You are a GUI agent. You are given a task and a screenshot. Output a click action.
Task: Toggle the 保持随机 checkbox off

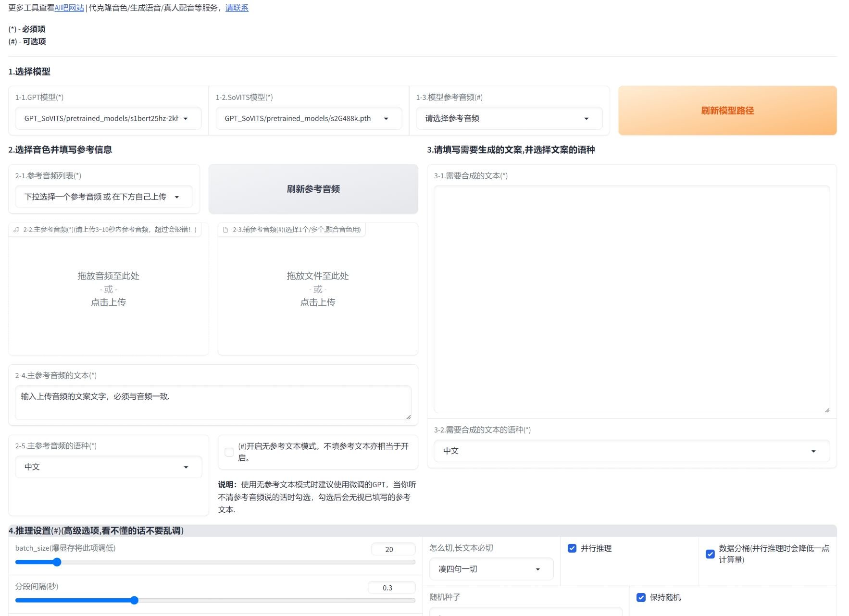[641, 597]
